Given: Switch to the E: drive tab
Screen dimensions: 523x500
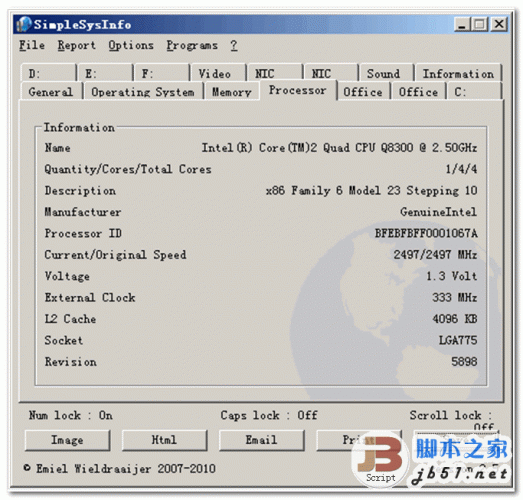Looking at the screenshot, I should tap(105, 73).
